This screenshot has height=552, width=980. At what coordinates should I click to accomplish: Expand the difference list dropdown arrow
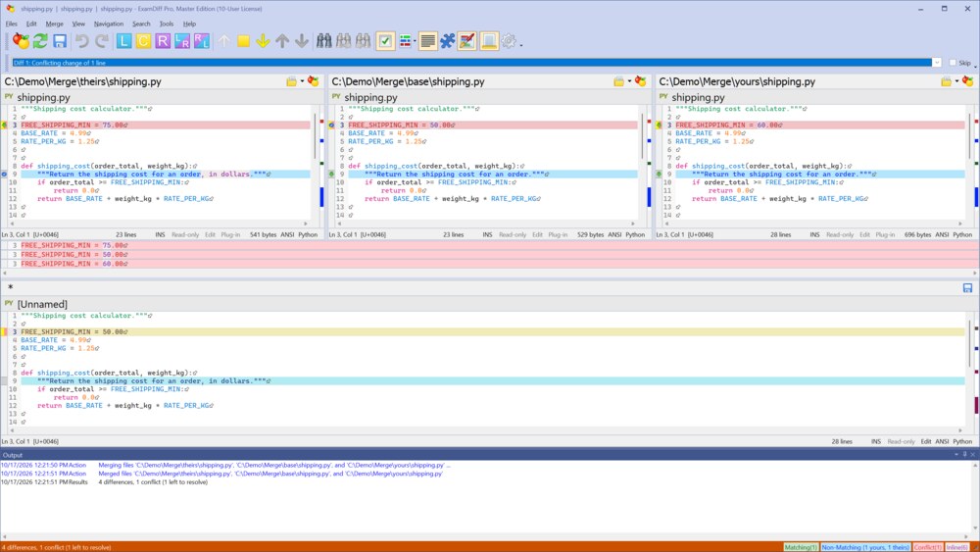936,63
